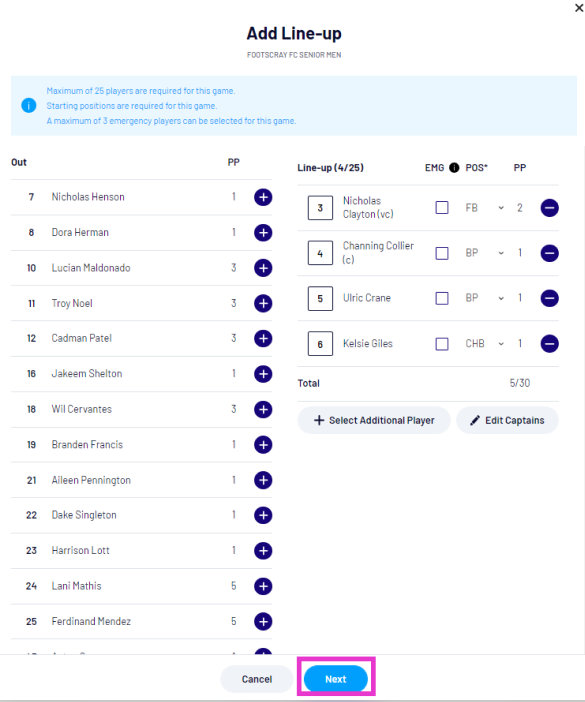
Task: Change CHB position for Kelsie Giles
Action: pos(485,344)
